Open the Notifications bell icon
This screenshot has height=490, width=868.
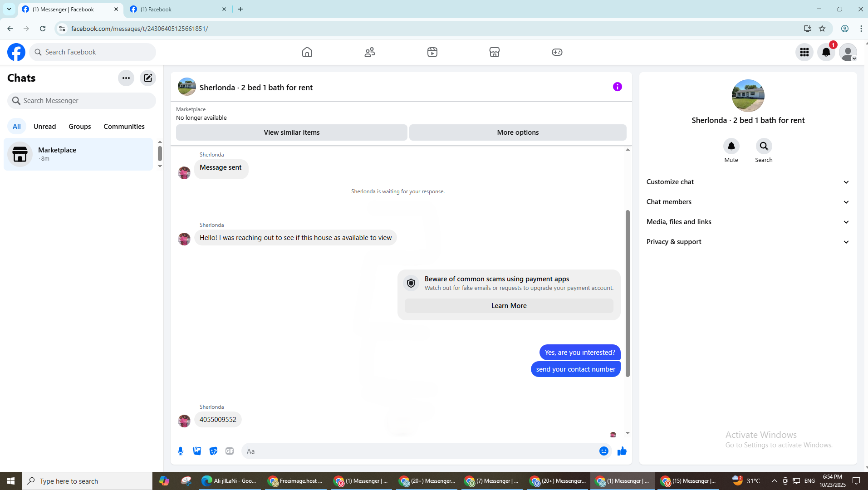[826, 52]
